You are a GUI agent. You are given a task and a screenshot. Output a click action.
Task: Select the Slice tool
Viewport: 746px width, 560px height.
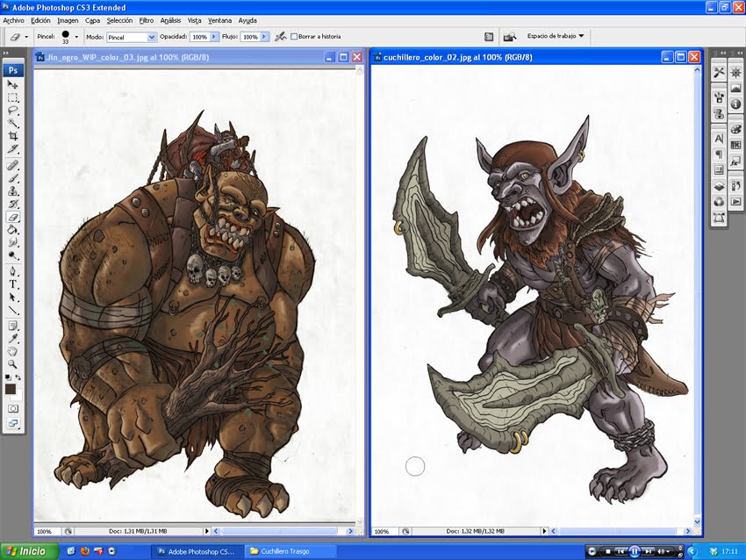(13, 149)
